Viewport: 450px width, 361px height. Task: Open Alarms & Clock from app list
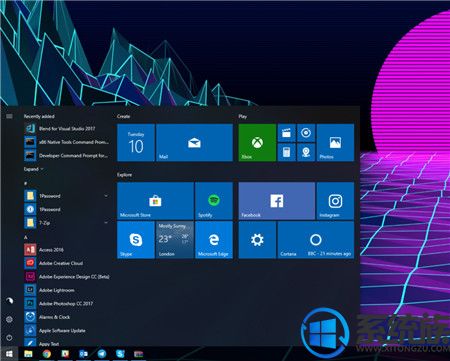pos(67,317)
